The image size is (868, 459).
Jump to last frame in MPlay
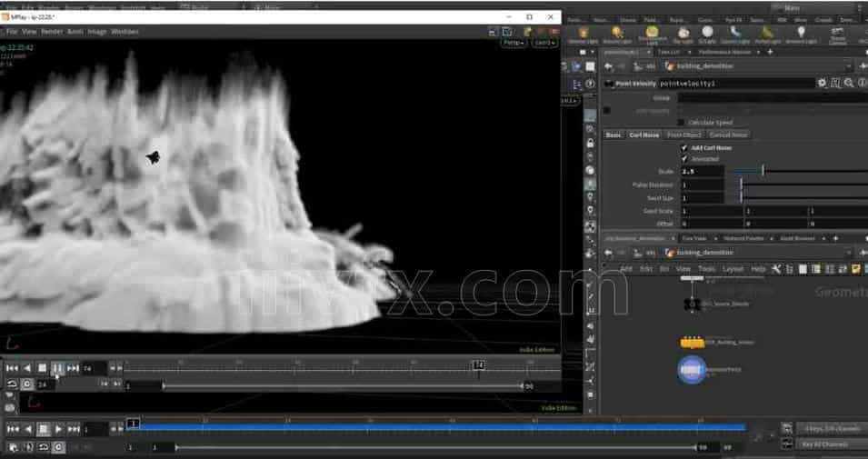73,368
